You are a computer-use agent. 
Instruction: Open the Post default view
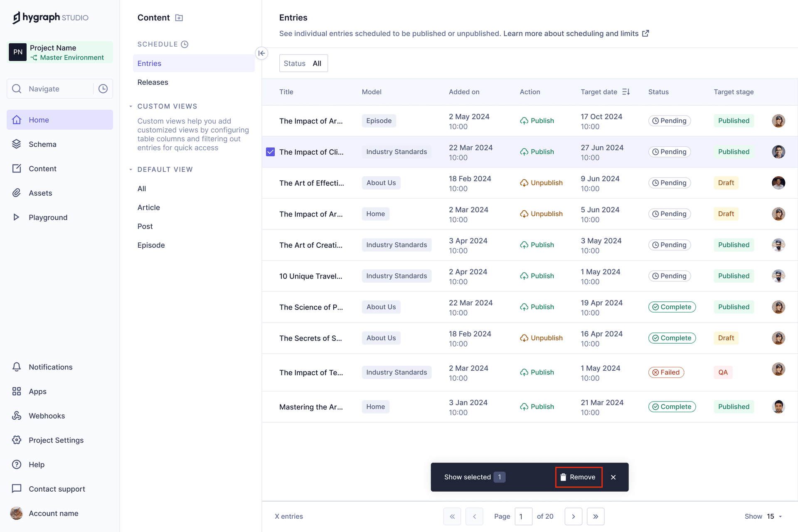click(x=145, y=227)
